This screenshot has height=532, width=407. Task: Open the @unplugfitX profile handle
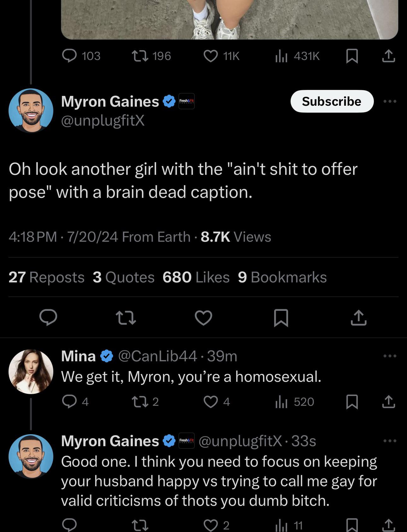(103, 120)
